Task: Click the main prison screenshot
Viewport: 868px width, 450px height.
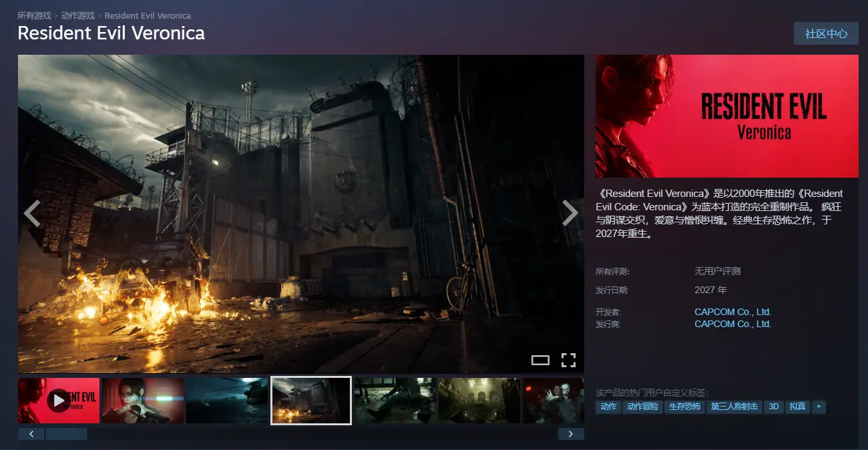Action: 301,214
